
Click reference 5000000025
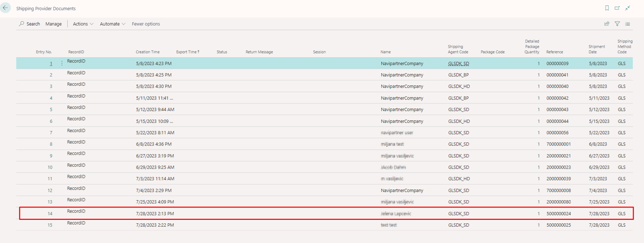click(x=559, y=225)
